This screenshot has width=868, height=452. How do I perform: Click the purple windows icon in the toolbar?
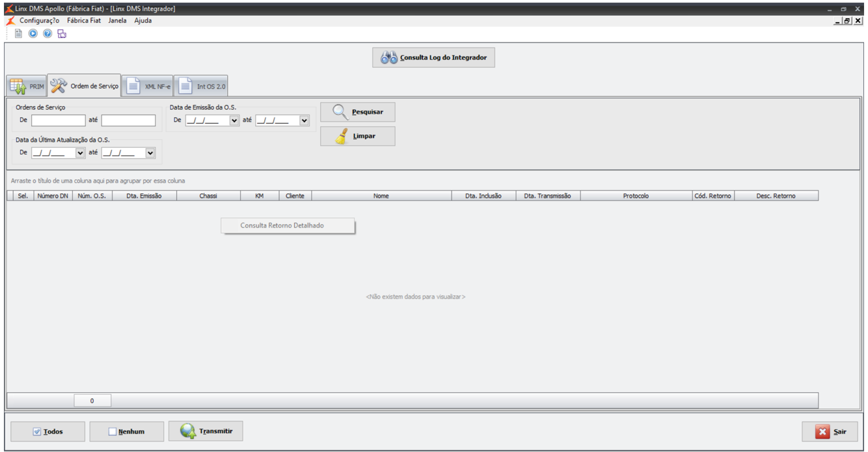coord(62,33)
